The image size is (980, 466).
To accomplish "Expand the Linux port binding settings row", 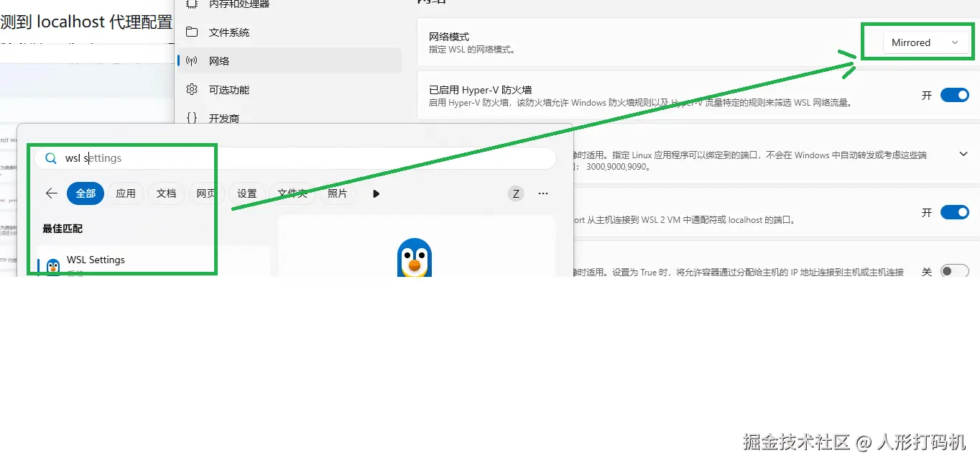I will click(x=963, y=154).
